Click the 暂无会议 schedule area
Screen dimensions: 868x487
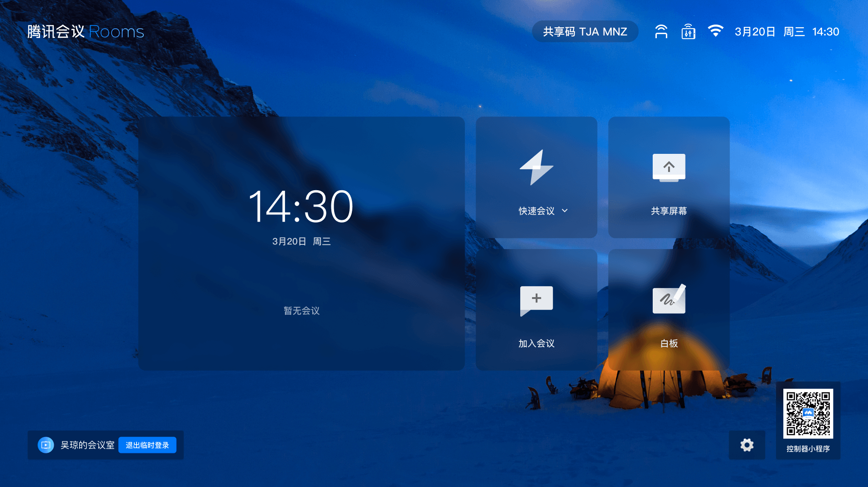click(x=300, y=311)
